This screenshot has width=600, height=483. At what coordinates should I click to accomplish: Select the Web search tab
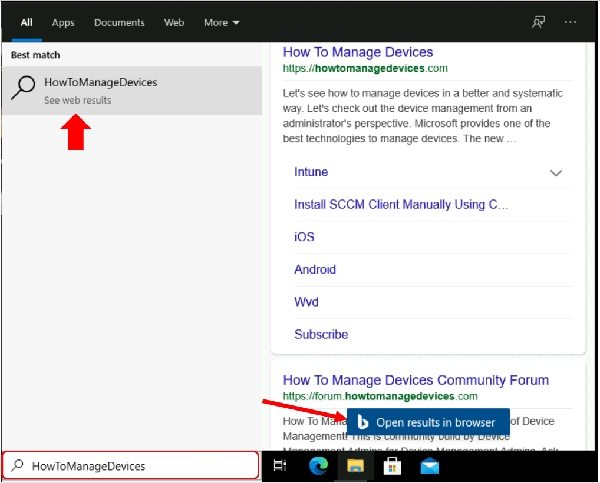click(x=174, y=22)
